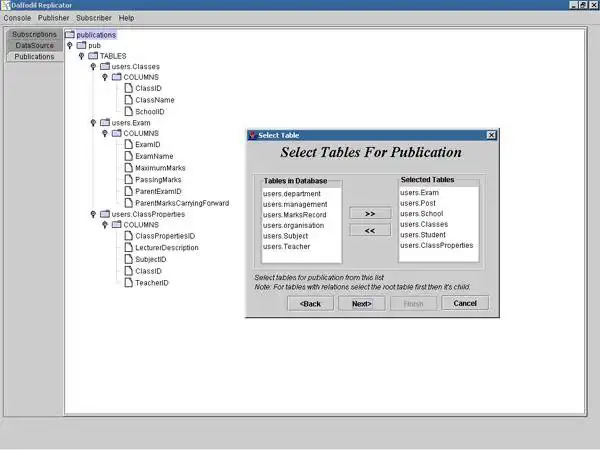Close the Select Table dialog
Viewport: 600px width, 450px height.
[x=491, y=135]
